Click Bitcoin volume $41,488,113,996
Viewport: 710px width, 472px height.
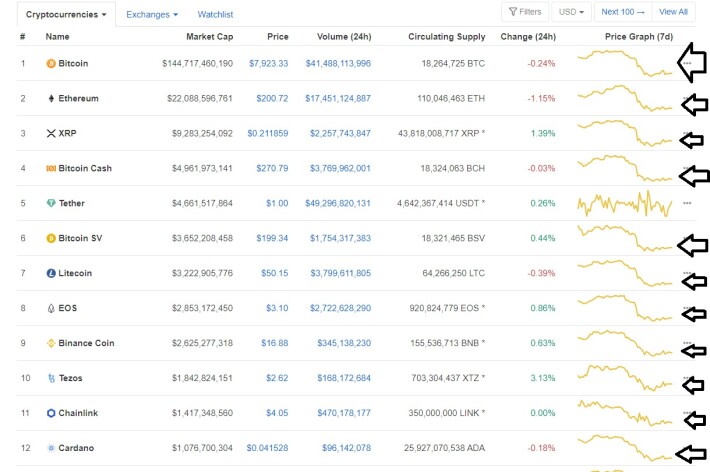(338, 63)
